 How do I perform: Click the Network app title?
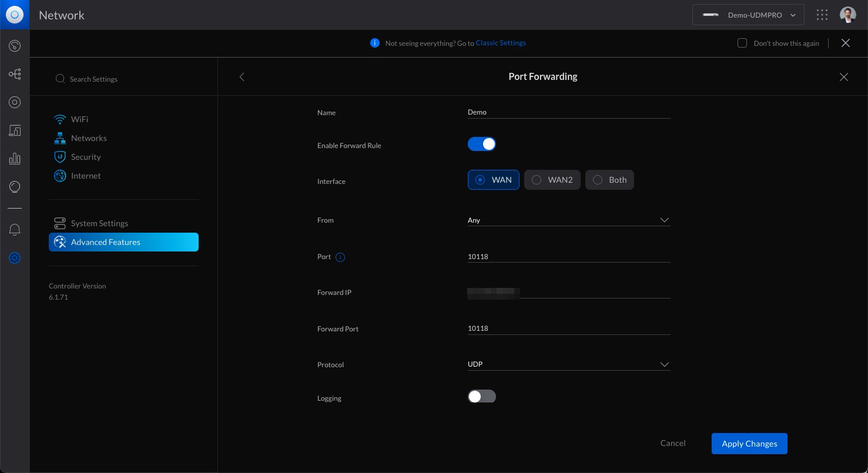(62, 15)
